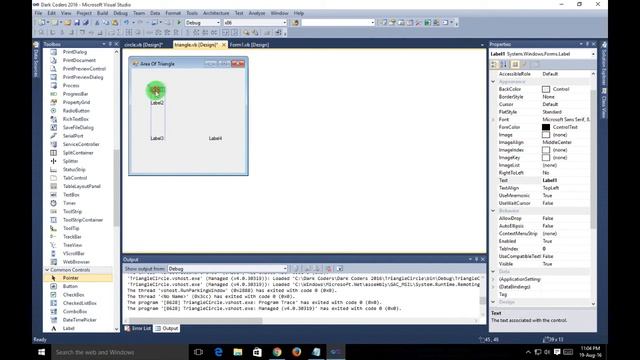The height and width of the screenshot is (360, 640).
Task: Click the Windows Start button
Action: [42, 352]
